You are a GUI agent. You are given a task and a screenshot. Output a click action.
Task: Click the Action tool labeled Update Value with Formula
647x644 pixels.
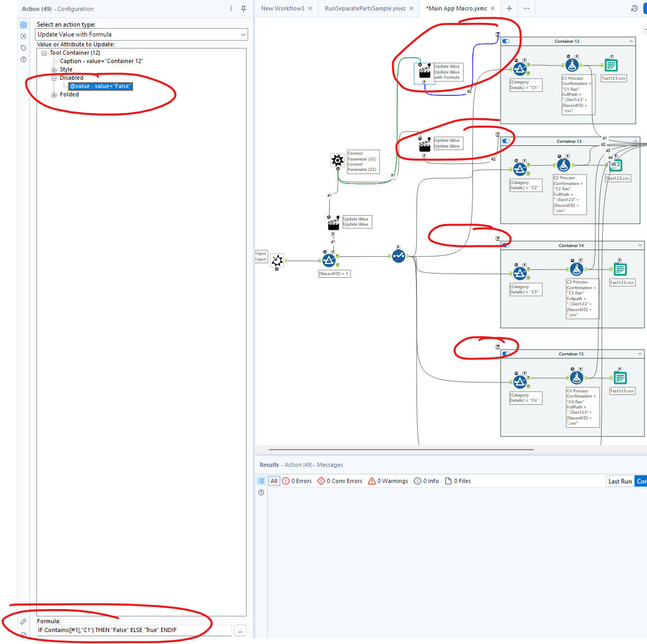tap(425, 72)
